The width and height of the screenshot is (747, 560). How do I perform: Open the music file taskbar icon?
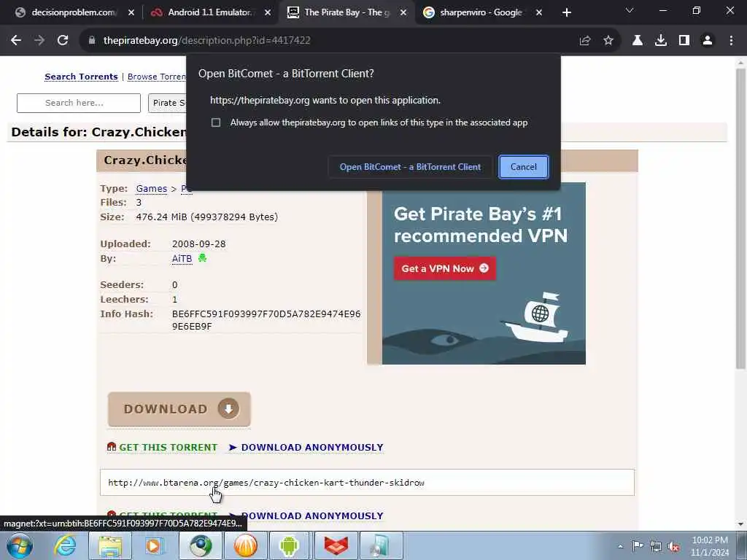click(x=381, y=545)
